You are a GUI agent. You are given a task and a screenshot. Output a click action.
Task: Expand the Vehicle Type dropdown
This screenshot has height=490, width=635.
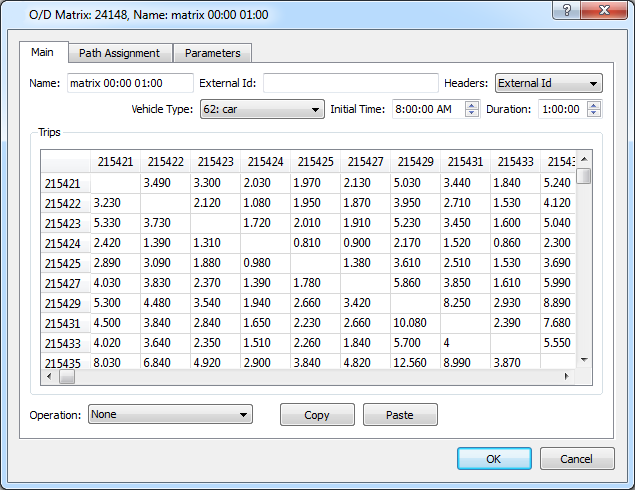click(260, 109)
